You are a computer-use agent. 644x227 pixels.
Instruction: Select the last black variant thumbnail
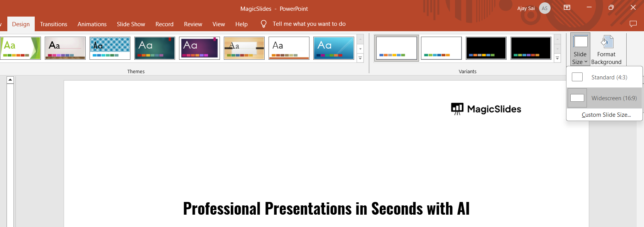point(531,48)
